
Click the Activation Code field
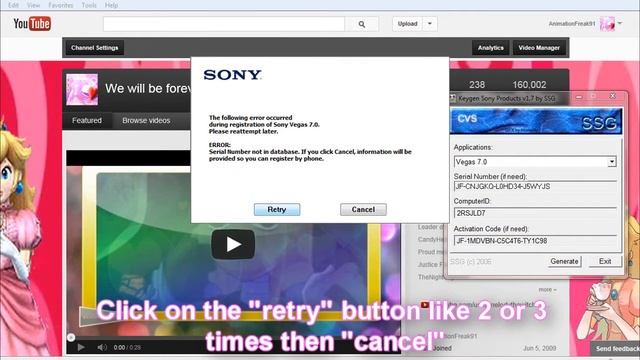coord(535,241)
